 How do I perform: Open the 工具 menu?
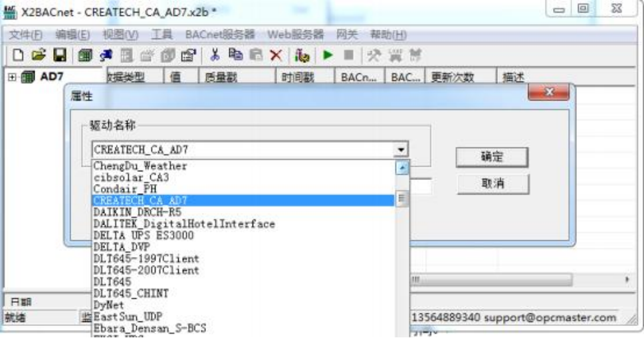point(161,35)
